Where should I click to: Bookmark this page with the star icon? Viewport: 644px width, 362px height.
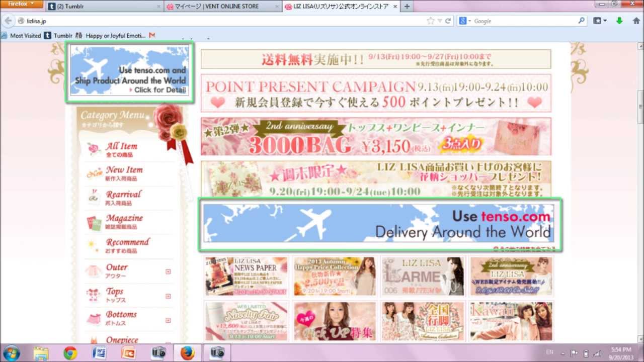[x=431, y=21]
